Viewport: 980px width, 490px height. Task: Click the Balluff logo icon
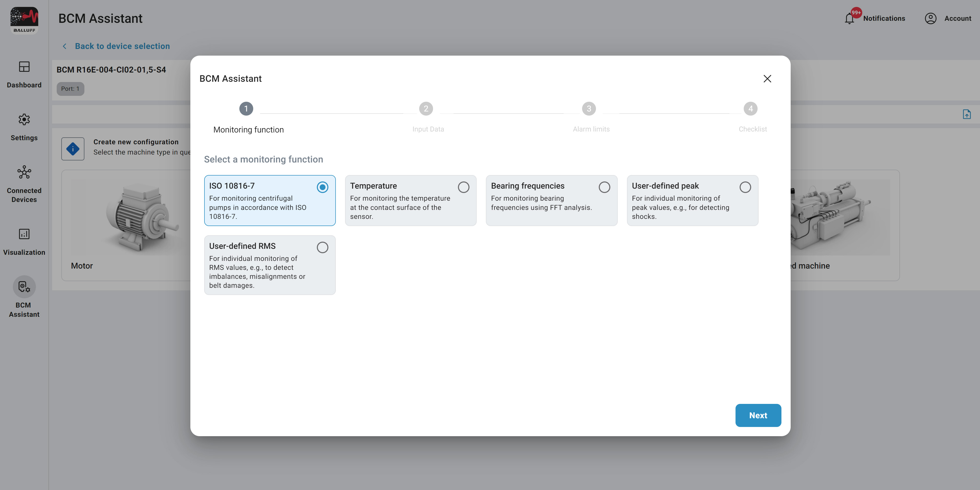[24, 20]
